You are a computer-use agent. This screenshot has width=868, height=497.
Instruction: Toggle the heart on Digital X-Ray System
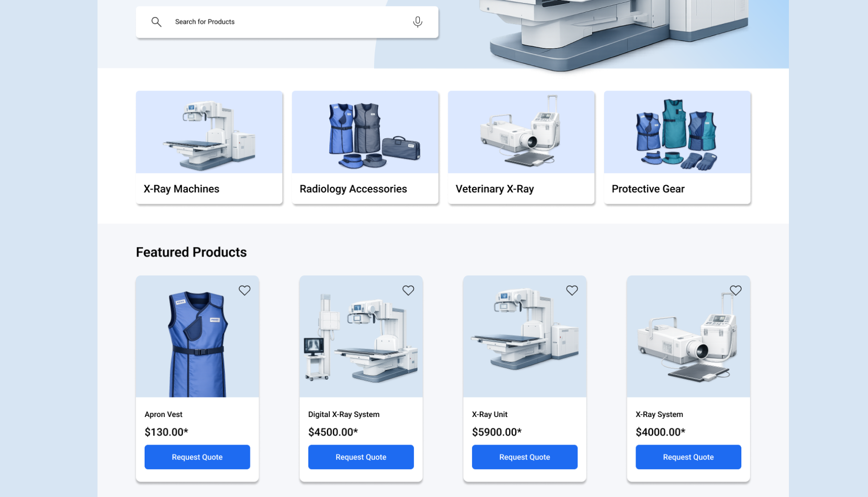408,290
